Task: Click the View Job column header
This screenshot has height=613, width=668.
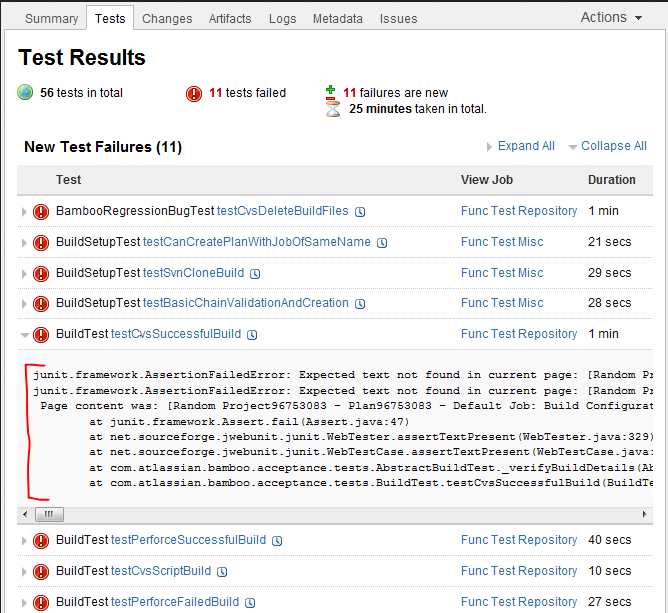Action: pyautogui.click(x=487, y=180)
